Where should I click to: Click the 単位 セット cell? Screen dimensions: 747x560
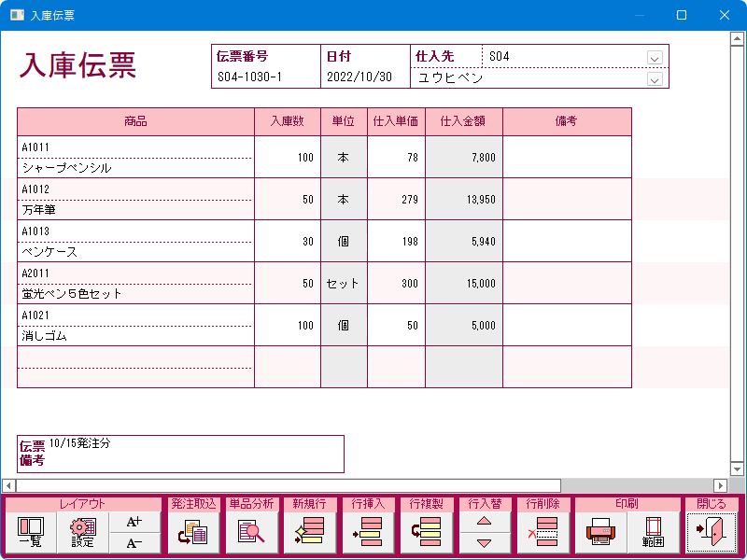click(x=344, y=283)
